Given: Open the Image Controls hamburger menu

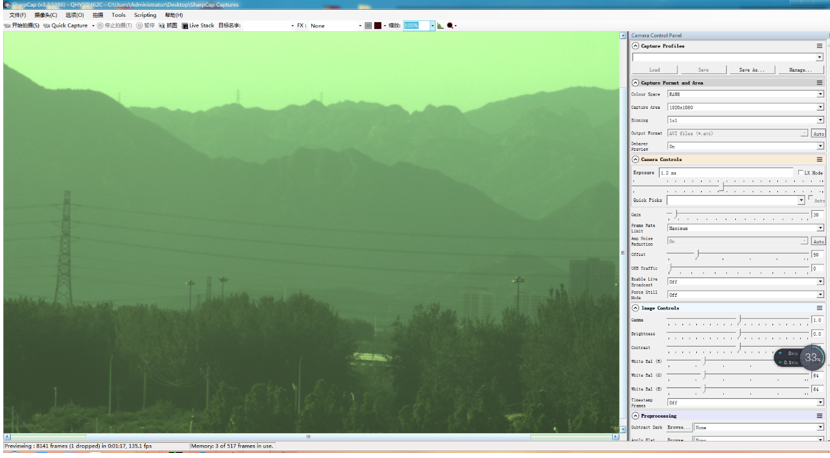Looking at the screenshot, I should (819, 308).
